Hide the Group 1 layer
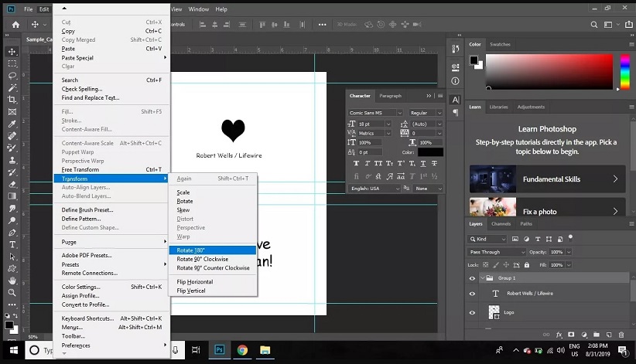 [472, 278]
